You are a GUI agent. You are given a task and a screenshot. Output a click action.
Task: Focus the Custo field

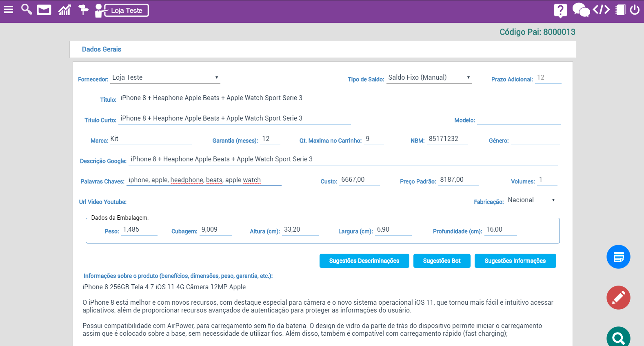pyautogui.click(x=360, y=180)
